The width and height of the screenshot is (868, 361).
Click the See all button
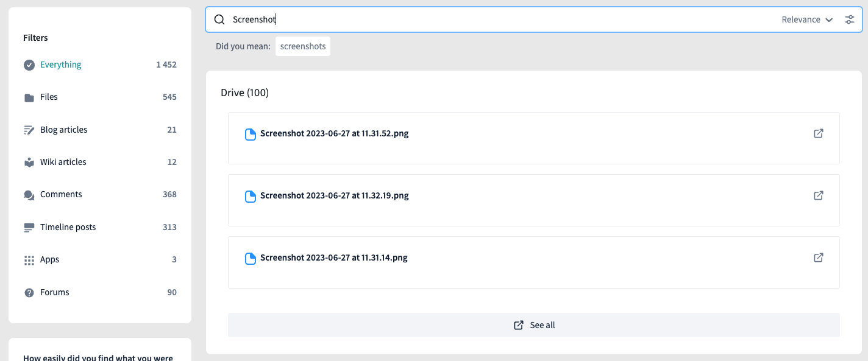534,325
